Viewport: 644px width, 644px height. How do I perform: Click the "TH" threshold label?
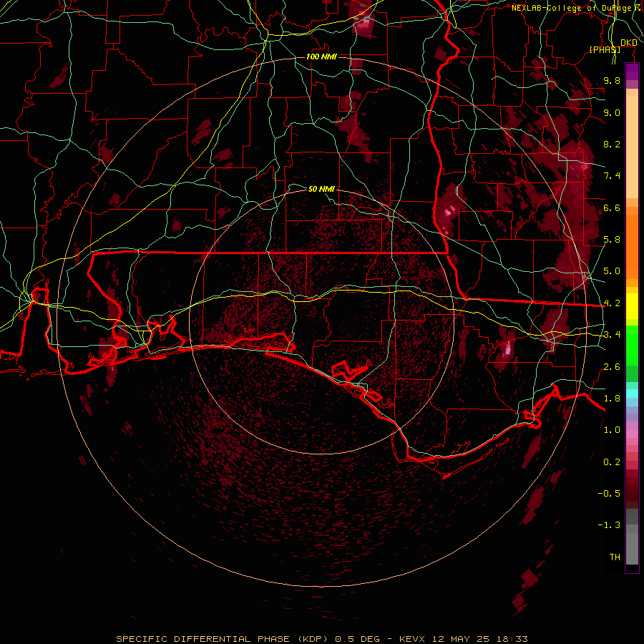click(615, 557)
